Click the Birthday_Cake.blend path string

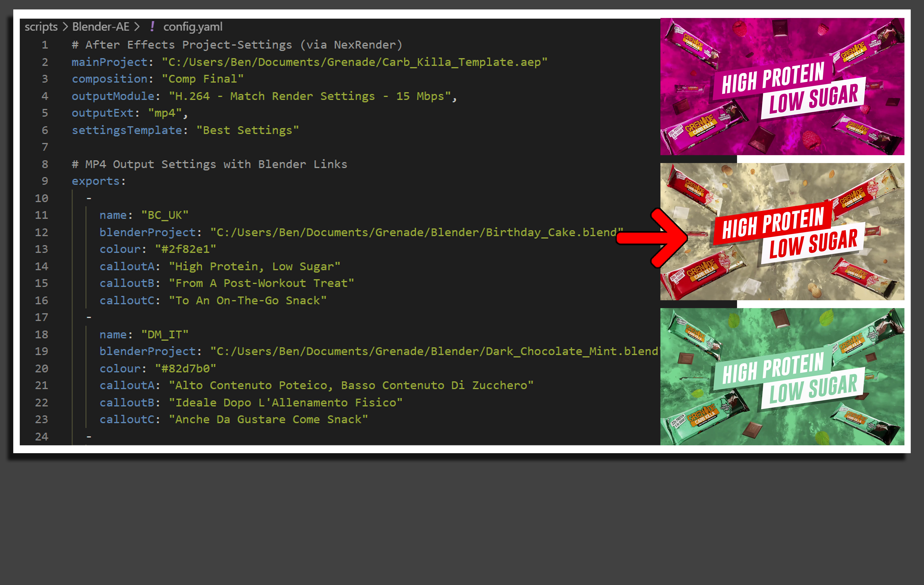click(416, 232)
